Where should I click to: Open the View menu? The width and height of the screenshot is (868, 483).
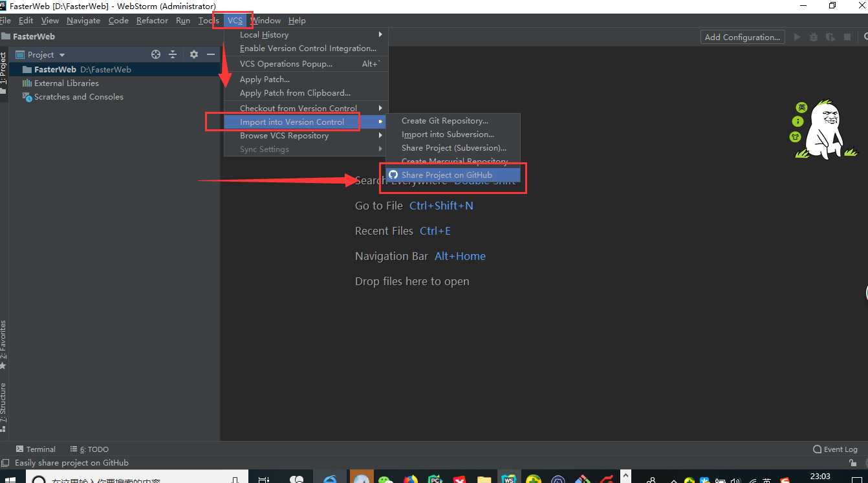[x=50, y=21]
